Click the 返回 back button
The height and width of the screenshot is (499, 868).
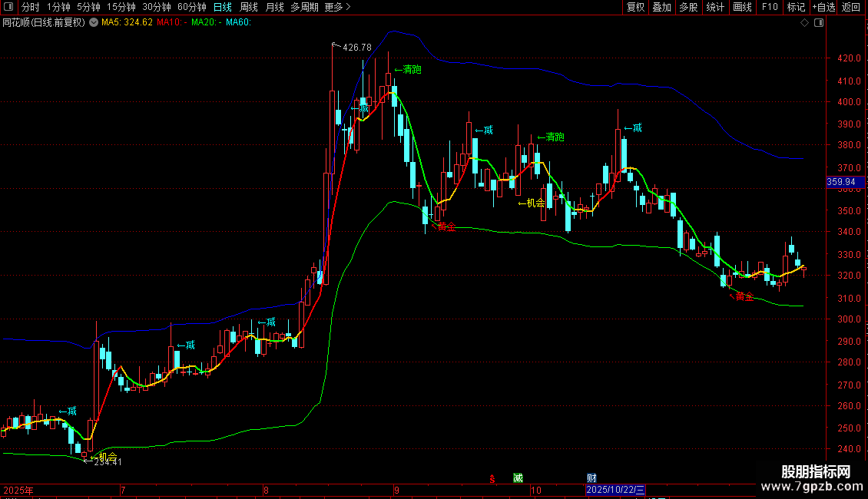coord(850,7)
